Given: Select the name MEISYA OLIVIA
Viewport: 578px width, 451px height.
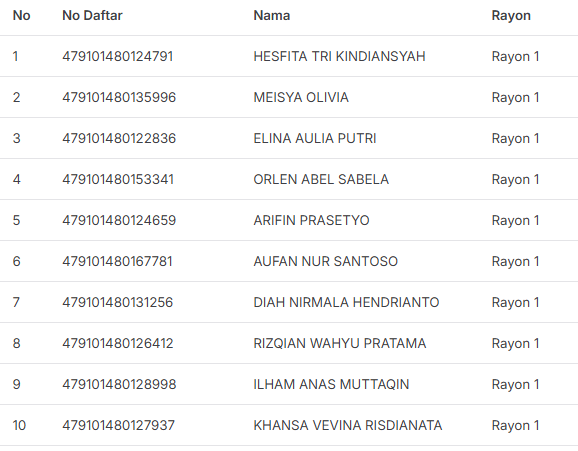Looking at the screenshot, I should pyautogui.click(x=301, y=97).
